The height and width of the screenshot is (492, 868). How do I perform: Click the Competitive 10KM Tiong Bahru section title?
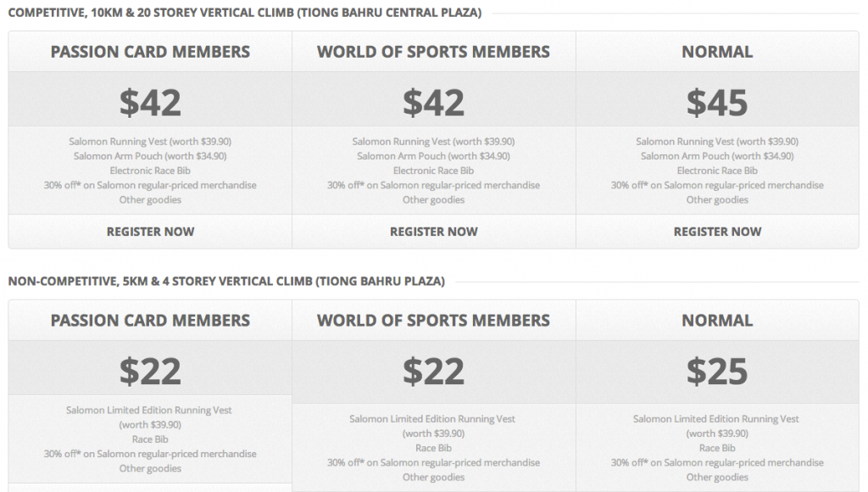click(x=245, y=12)
